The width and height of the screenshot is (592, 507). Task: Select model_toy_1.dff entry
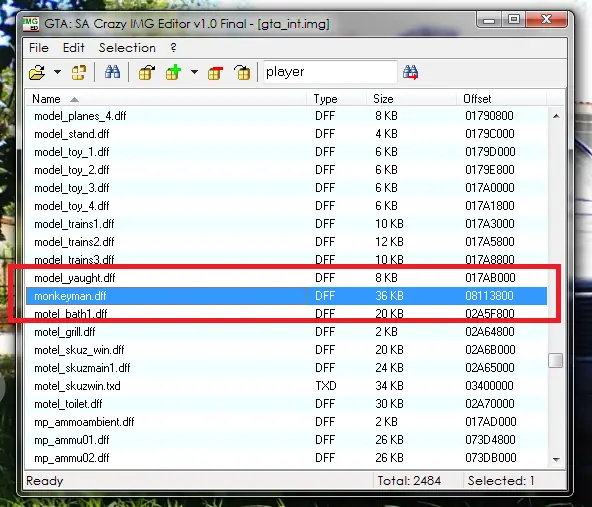coord(286,152)
